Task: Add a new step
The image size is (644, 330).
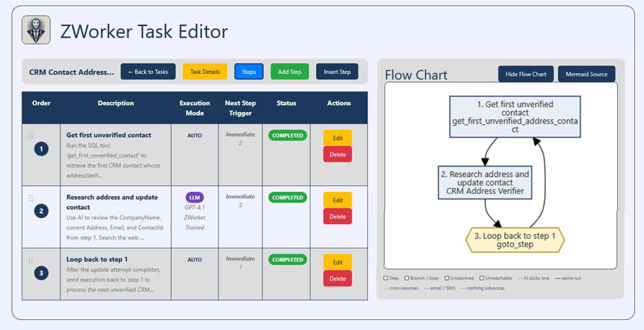Action: [x=290, y=71]
